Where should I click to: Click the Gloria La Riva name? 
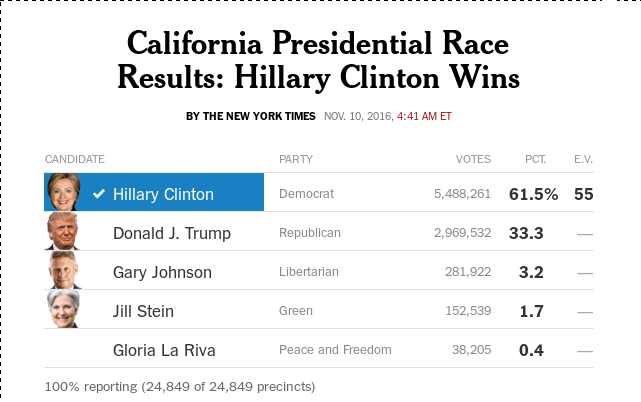pos(164,350)
